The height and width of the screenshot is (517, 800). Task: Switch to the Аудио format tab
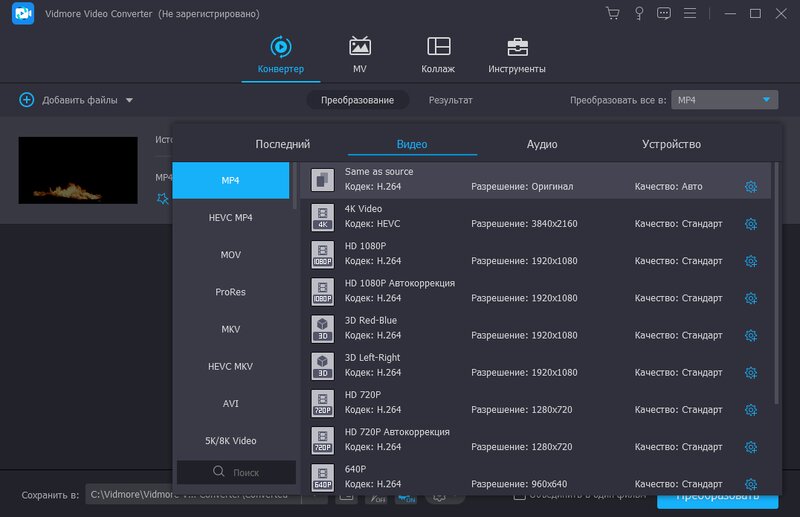(x=542, y=144)
